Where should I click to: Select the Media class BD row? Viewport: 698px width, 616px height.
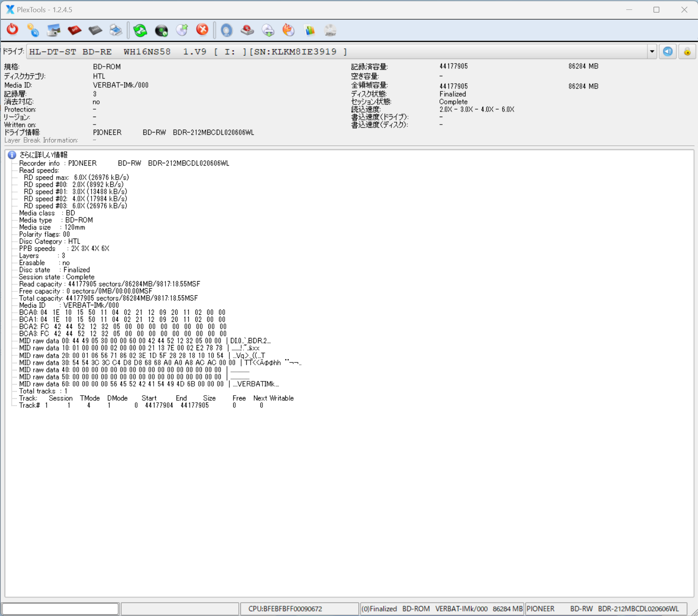(x=47, y=213)
